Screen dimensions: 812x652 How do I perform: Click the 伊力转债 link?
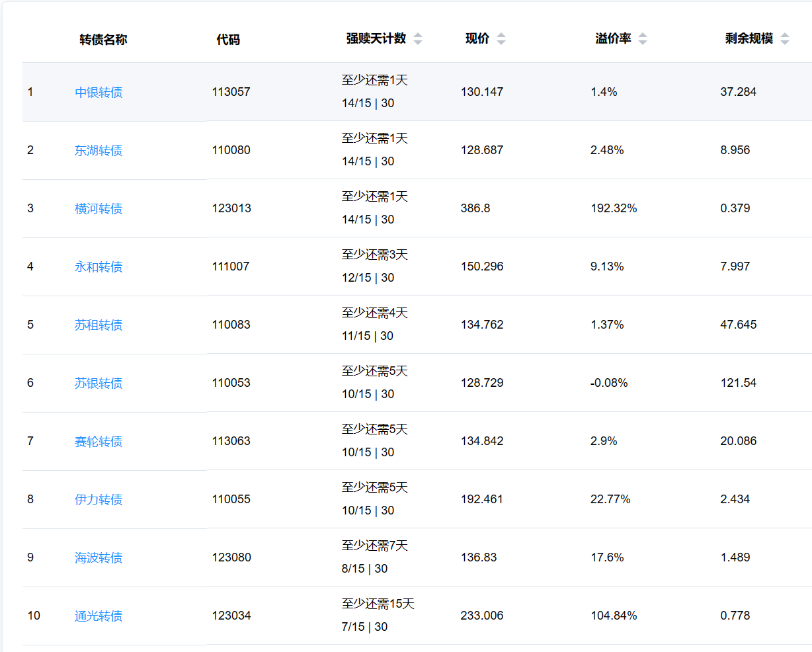(x=99, y=500)
